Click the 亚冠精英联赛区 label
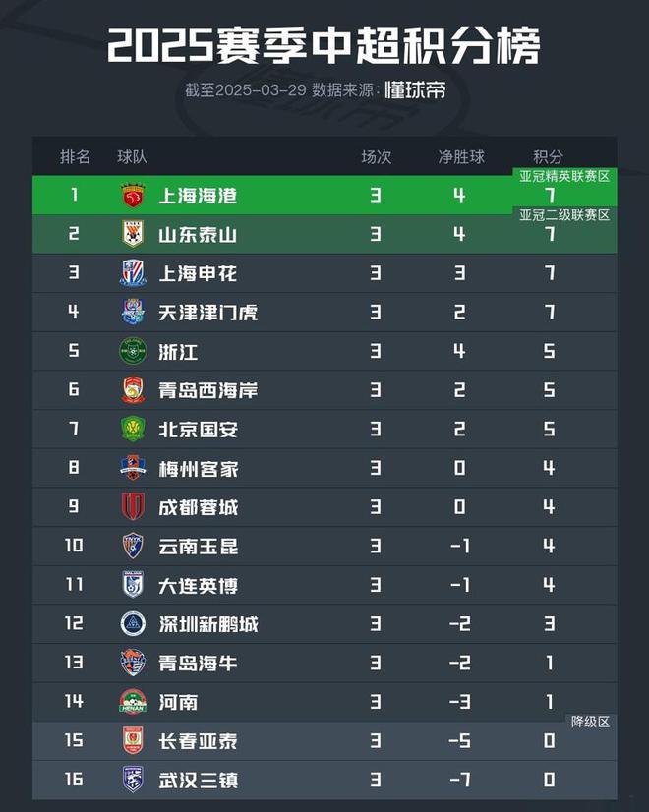649x812 pixels. coord(564,176)
